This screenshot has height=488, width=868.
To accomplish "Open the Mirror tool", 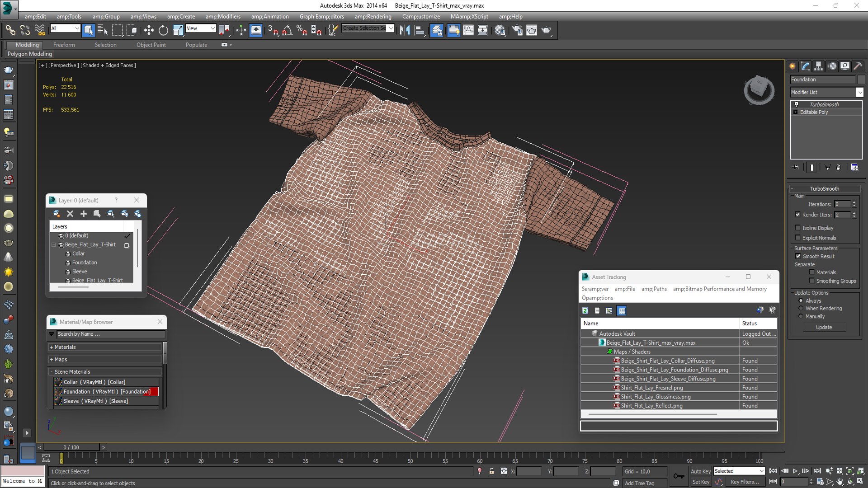I will coord(405,30).
